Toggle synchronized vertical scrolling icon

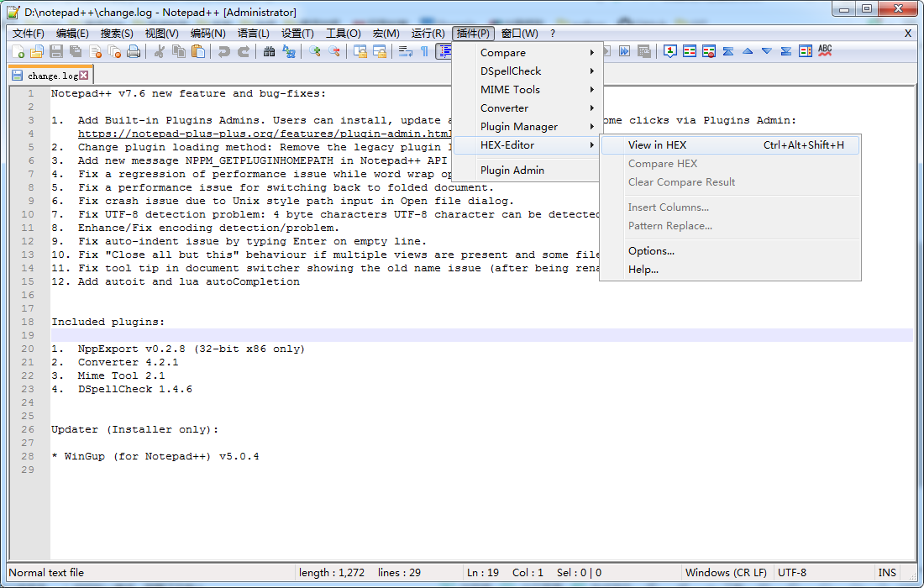(360, 52)
